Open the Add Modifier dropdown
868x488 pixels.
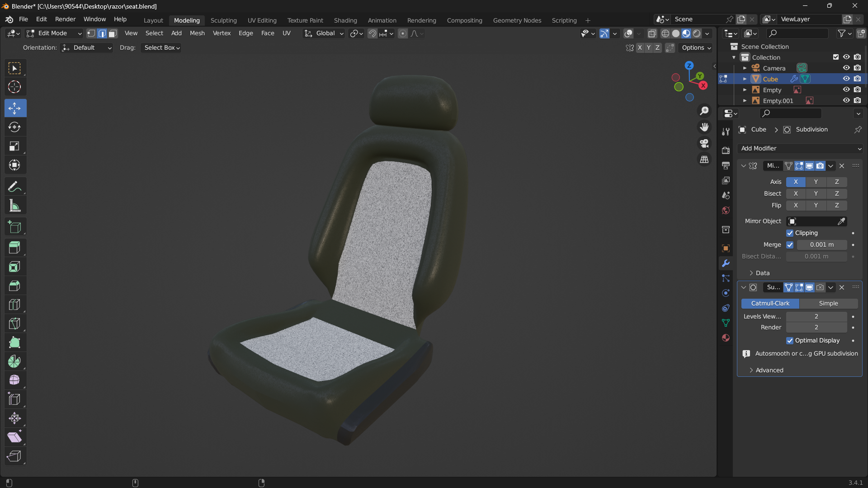(x=800, y=149)
